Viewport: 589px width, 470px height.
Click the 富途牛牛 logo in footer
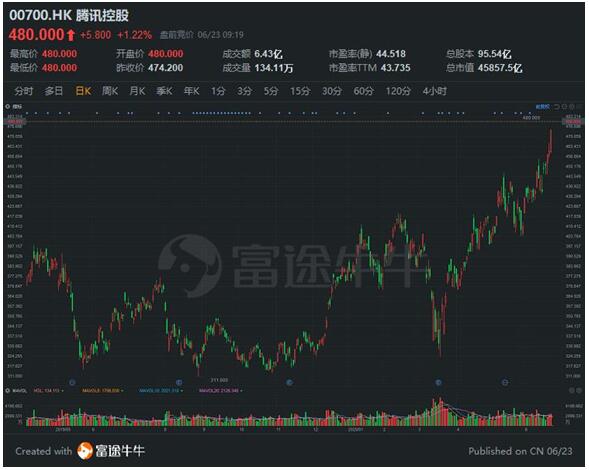(111, 450)
